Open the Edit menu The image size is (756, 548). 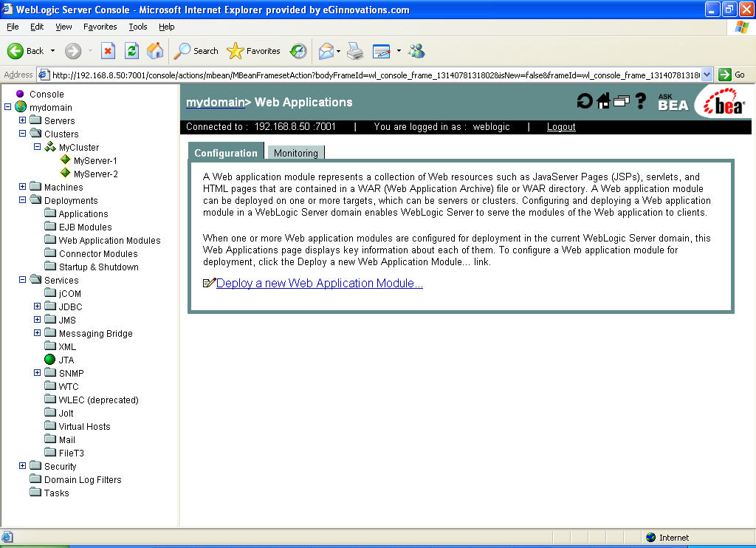click(x=37, y=27)
